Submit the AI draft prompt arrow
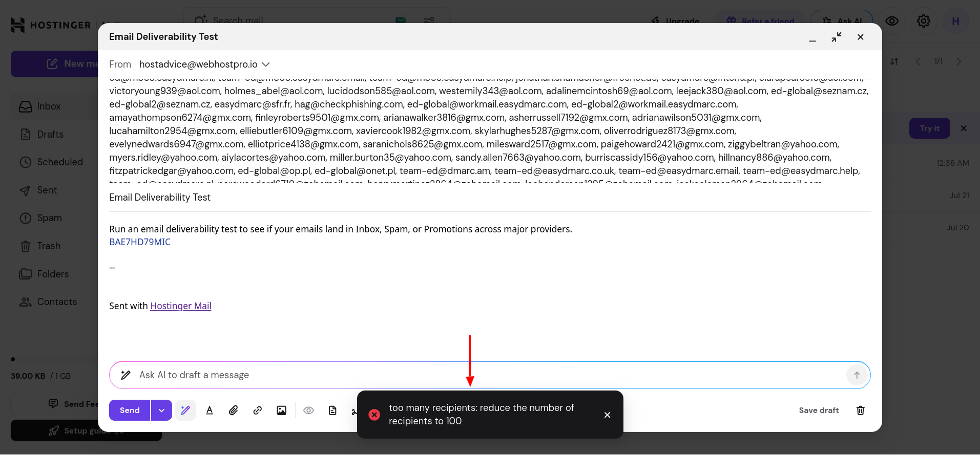 (857, 375)
